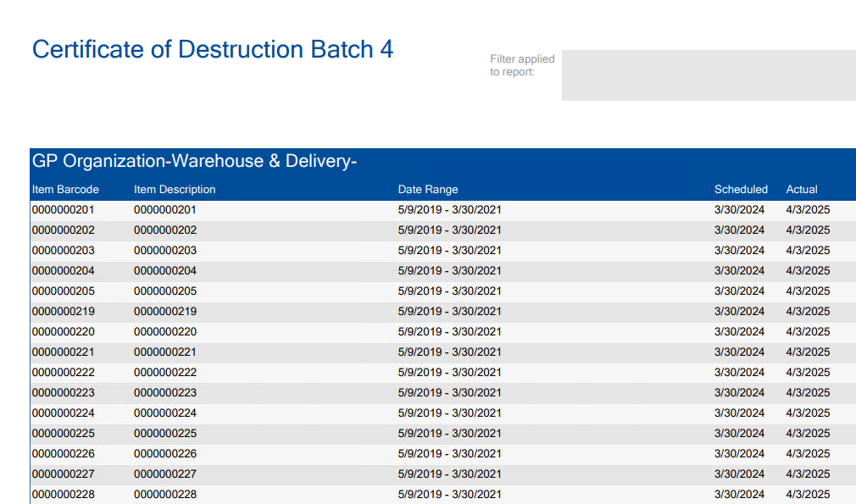The image size is (856, 504).
Task: Click the Actual column header
Action: 802,189
